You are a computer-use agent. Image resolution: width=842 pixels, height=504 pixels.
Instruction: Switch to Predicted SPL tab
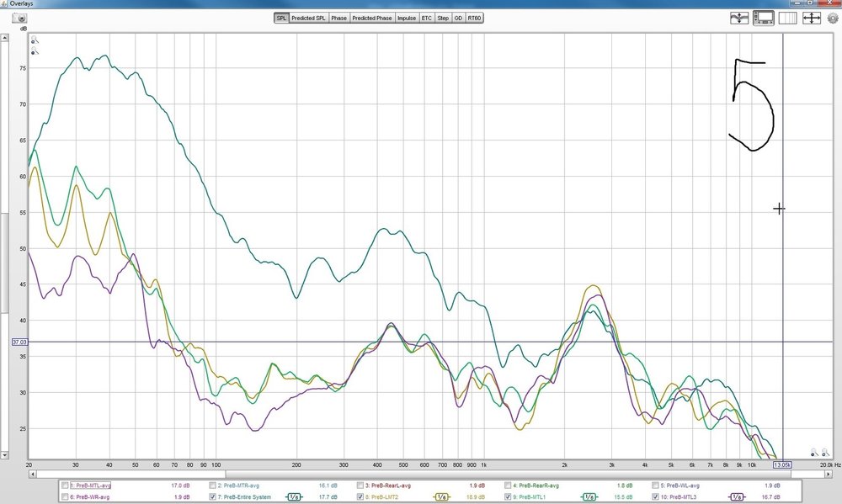309,18
